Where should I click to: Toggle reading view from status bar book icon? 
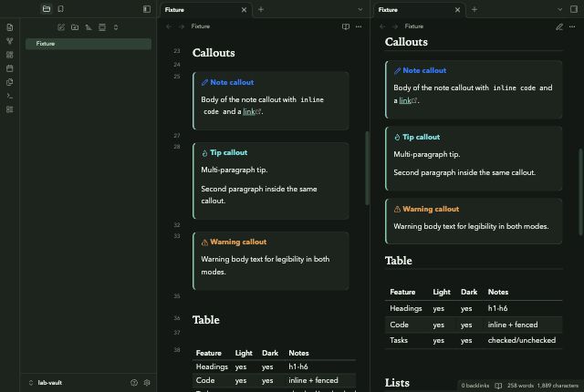[x=498, y=386]
